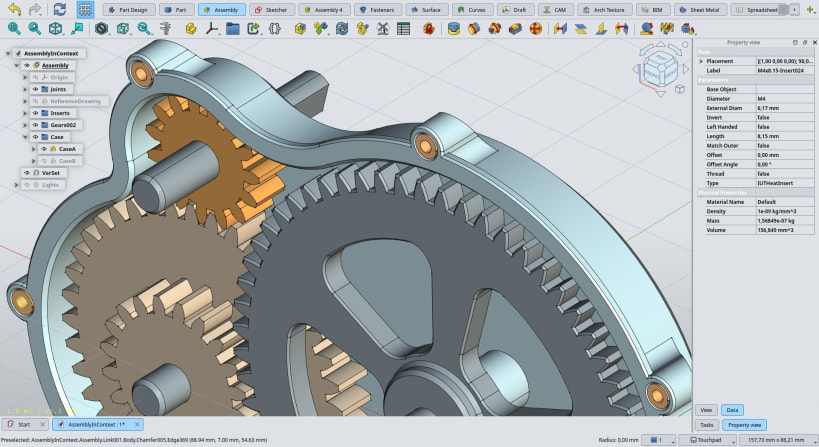The image size is (819, 447).
Task: Switch to Sketcher workbench tab
Action: tap(272, 9)
